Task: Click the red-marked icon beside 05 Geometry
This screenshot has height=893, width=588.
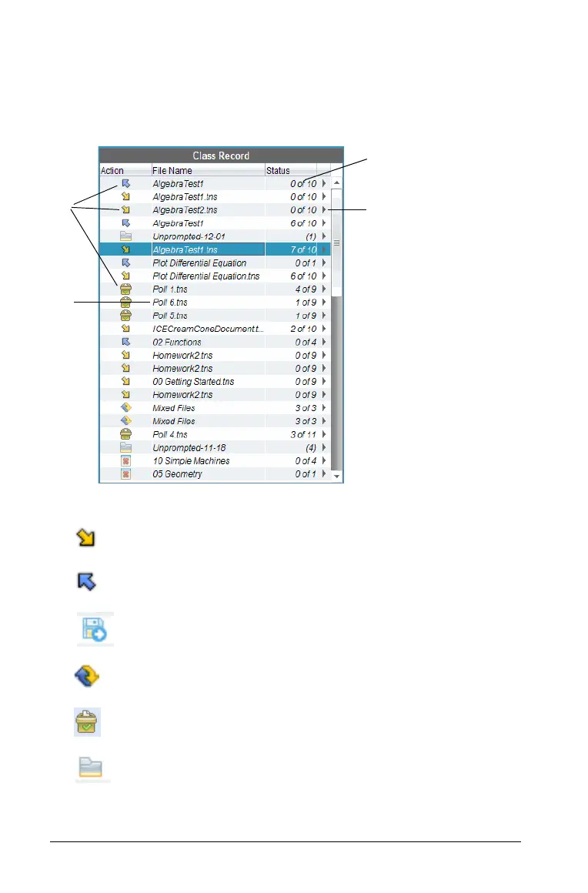Action: click(125, 474)
